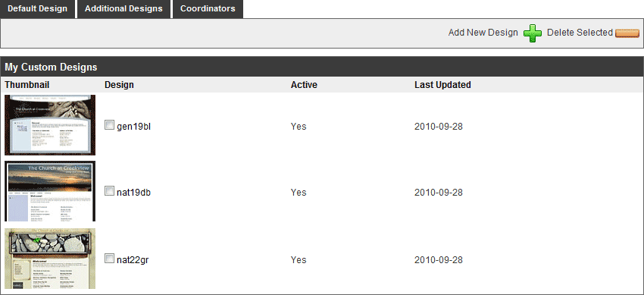Go to the Coordinators tab
644x295 pixels.
pyautogui.click(x=208, y=8)
